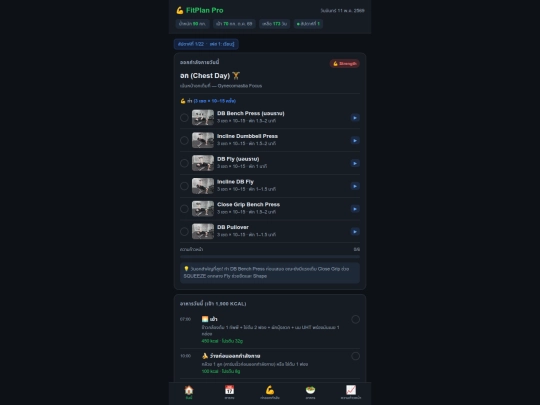Play video for DB Bench Press
The width and height of the screenshot is (540, 405).
pyautogui.click(x=355, y=118)
